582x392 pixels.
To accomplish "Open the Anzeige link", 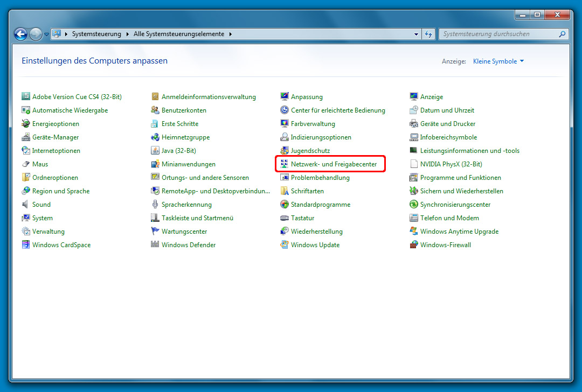I will click(x=432, y=97).
